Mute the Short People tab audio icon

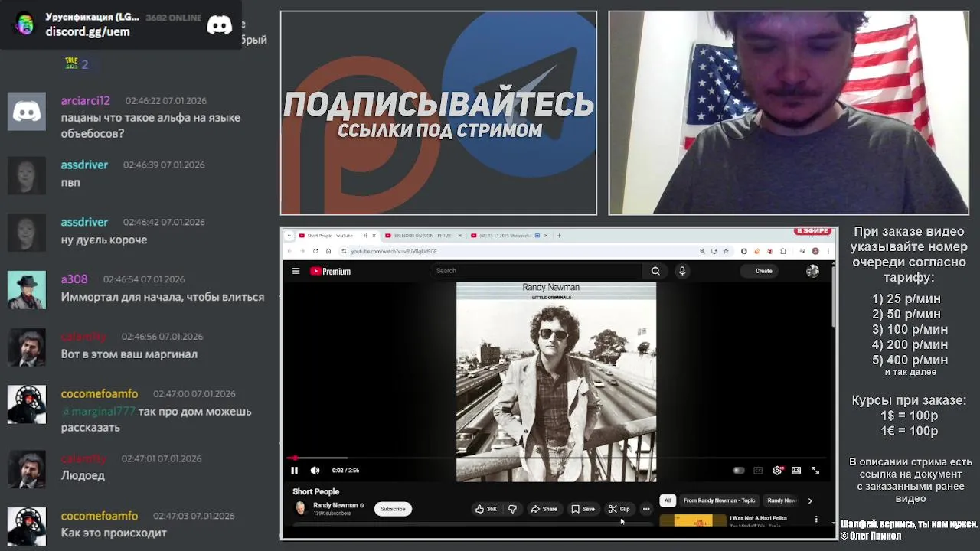click(364, 236)
